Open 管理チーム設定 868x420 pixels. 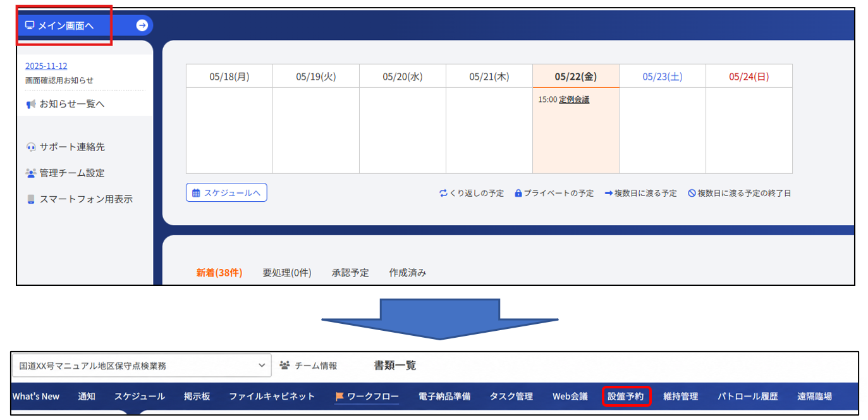72,173
